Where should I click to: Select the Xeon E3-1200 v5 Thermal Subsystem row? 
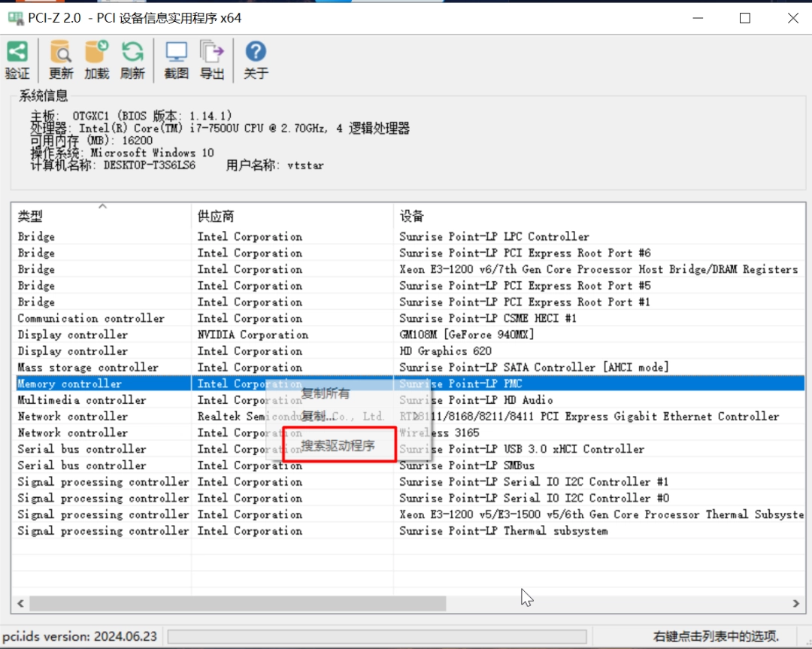coord(409,514)
